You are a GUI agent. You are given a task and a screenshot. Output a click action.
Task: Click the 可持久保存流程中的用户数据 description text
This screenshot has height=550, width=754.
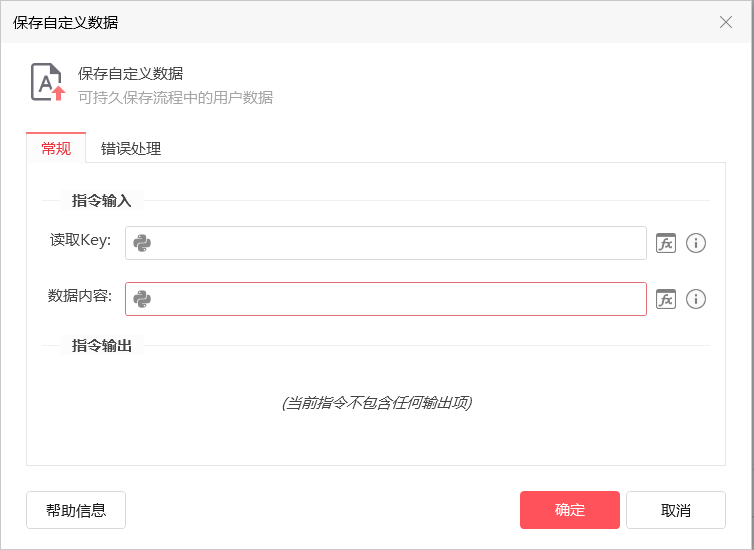176,98
